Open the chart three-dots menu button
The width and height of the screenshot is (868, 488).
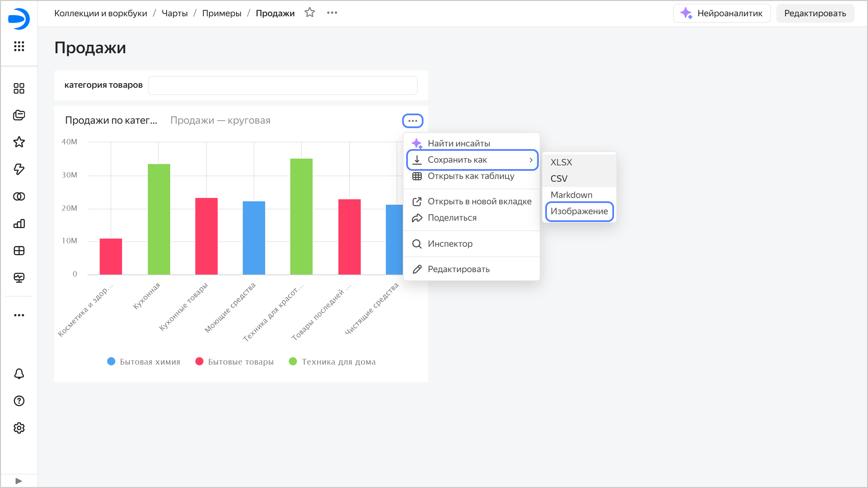coord(413,121)
